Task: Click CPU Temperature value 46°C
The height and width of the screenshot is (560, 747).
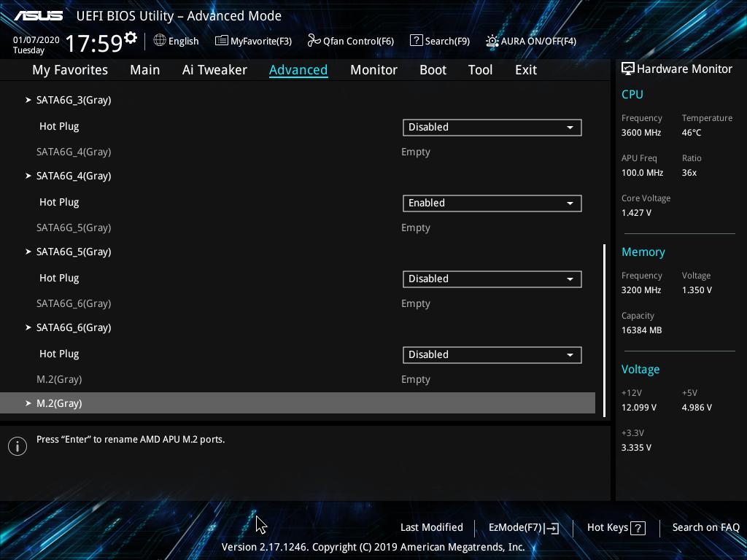Action: pos(692,133)
